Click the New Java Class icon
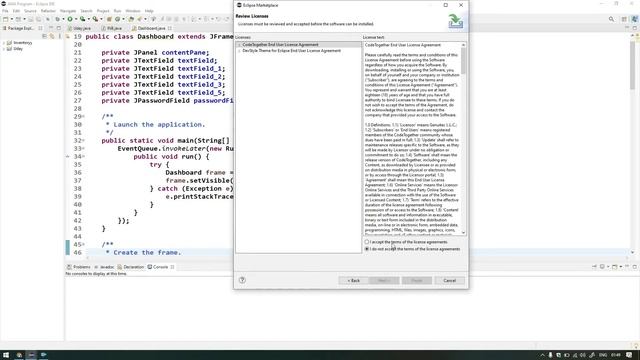Screen dimensions: 640x360 (x=118, y=19)
